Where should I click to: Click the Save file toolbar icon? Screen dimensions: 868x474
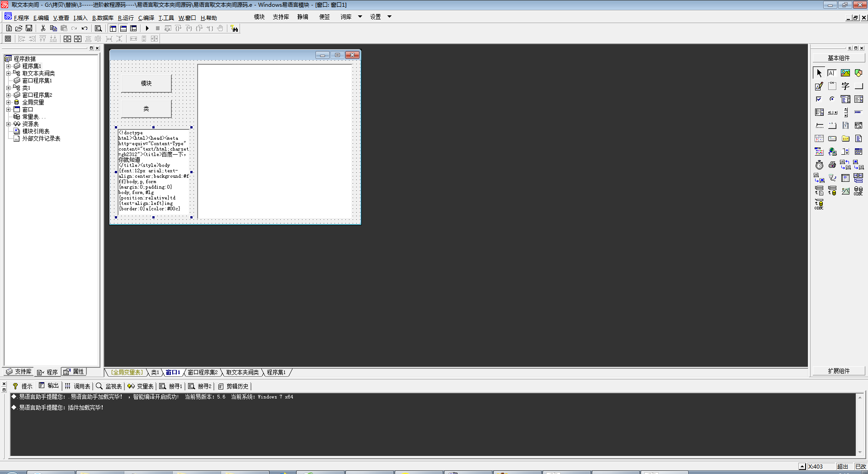[x=29, y=28]
